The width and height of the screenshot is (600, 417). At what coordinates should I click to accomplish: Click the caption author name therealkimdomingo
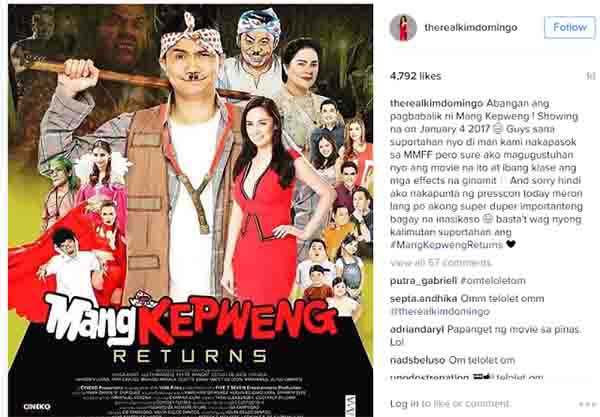coord(437,104)
